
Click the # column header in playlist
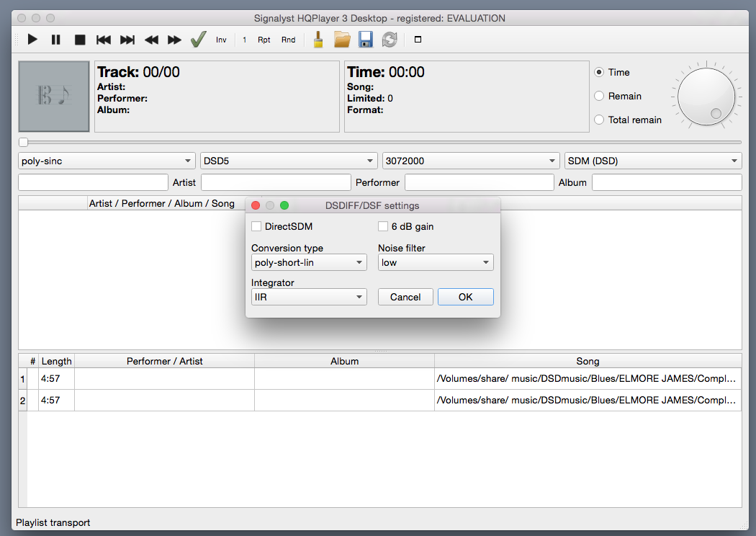click(x=33, y=362)
